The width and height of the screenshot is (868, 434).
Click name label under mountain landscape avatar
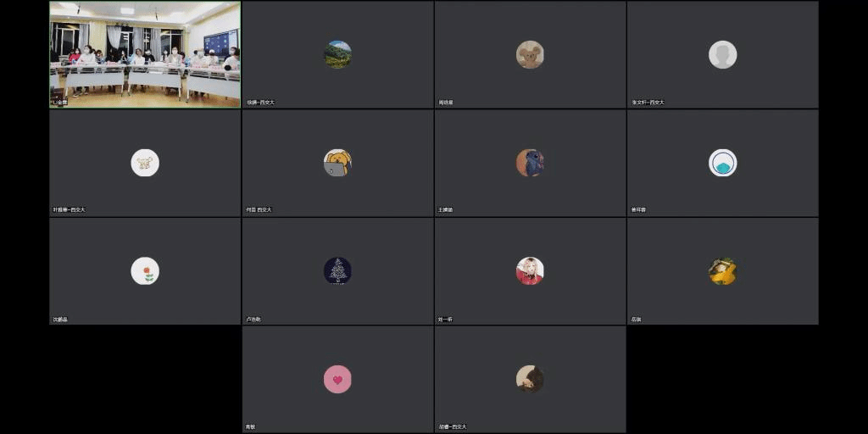[x=260, y=103]
